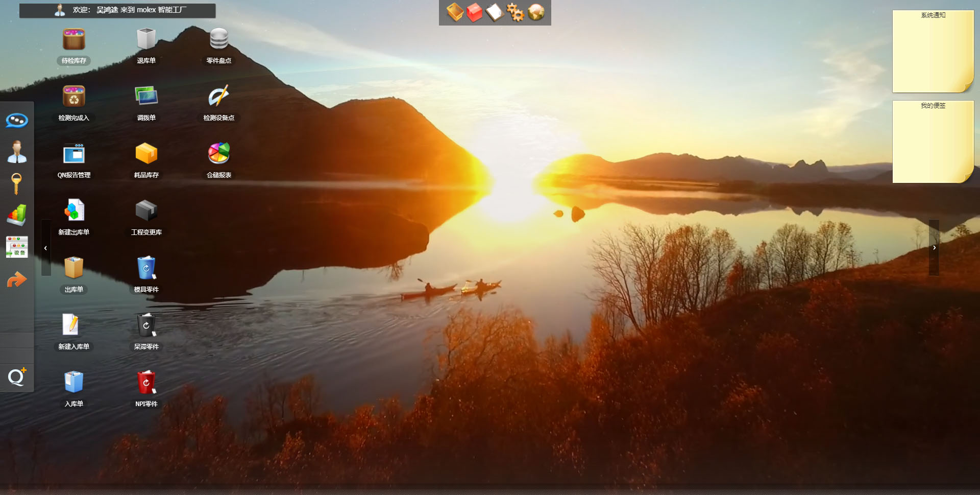Click the orange arrow sidebar icon

click(17, 279)
